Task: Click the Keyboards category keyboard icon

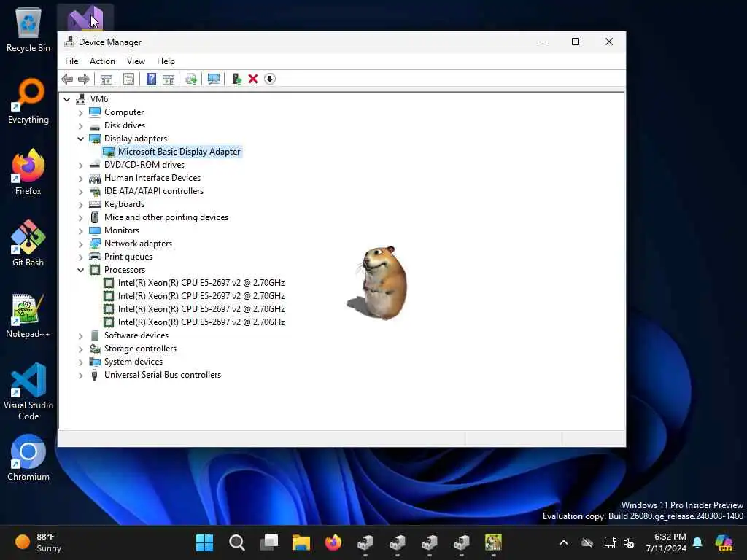Action: (95, 204)
